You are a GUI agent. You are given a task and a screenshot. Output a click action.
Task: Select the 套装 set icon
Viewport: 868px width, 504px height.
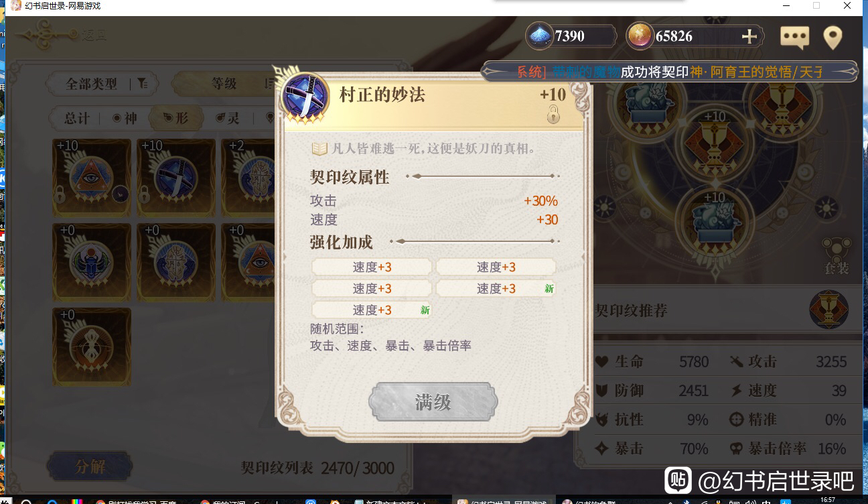[837, 254]
